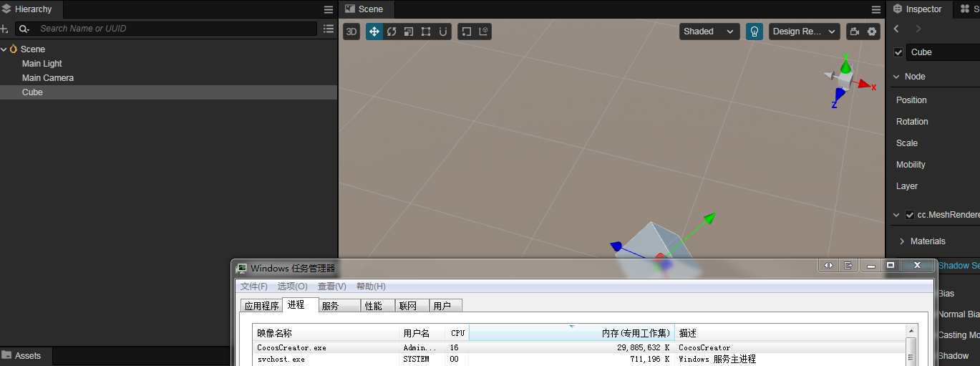Screen dimensions: 980x366
Task: Select the Cube node in Hierarchy
Action: coord(168,92)
